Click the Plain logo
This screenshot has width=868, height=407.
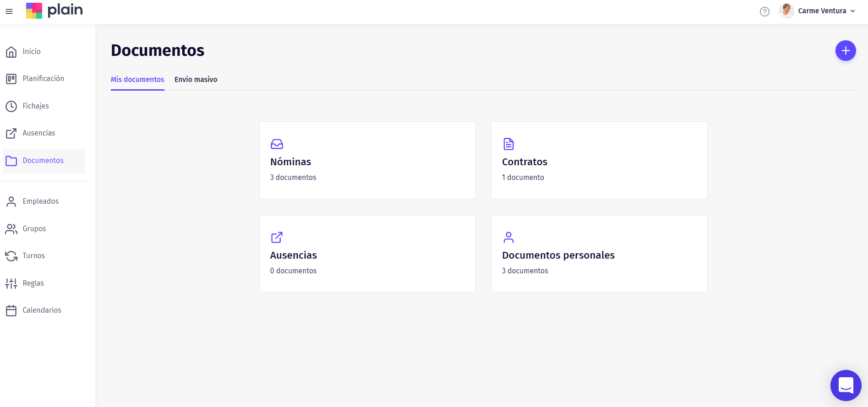[x=55, y=11]
